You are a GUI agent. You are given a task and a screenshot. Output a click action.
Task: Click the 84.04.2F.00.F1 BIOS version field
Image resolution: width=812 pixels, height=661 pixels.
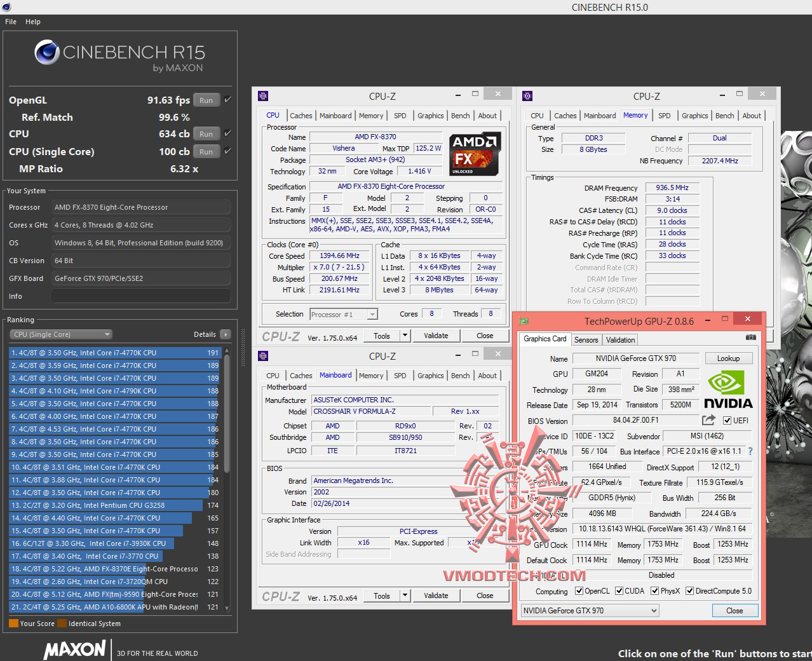point(635,420)
